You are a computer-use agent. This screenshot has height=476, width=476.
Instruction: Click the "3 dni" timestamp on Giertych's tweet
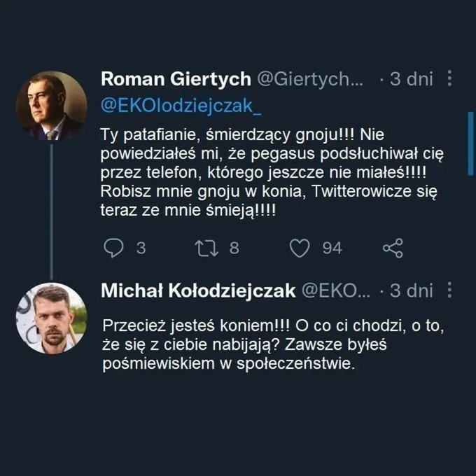click(x=412, y=79)
